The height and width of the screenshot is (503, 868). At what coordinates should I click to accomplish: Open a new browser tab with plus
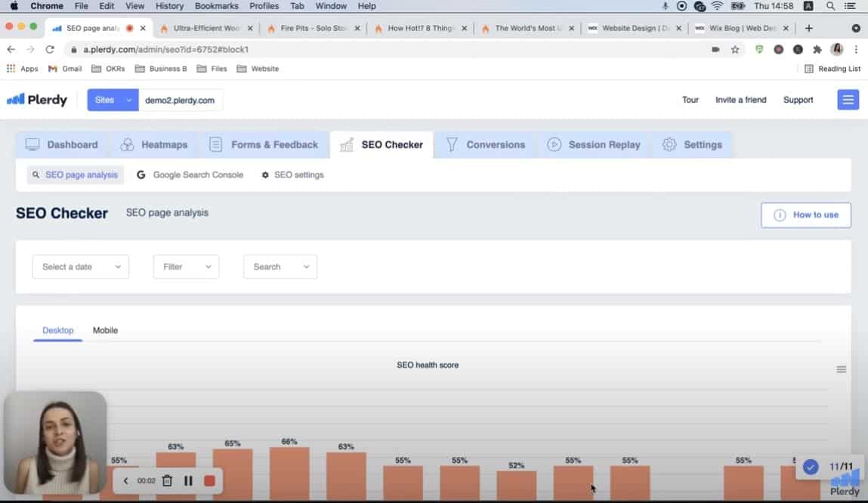(809, 28)
